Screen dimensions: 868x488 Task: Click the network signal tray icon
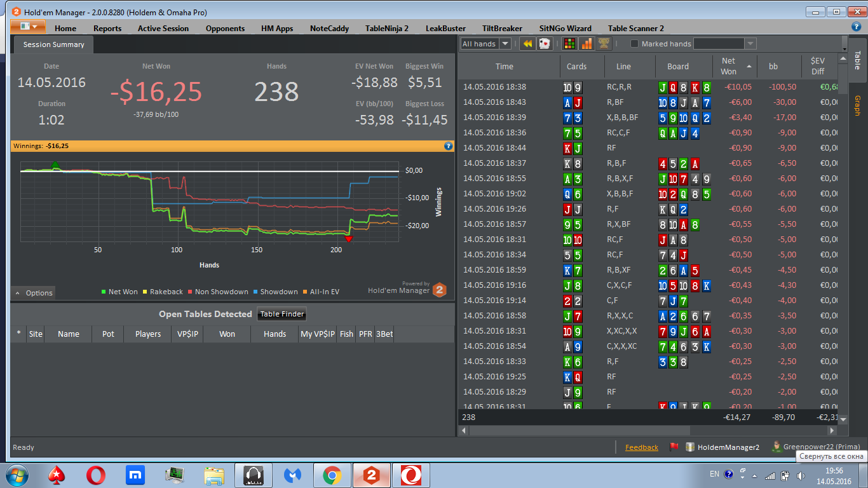(x=770, y=475)
